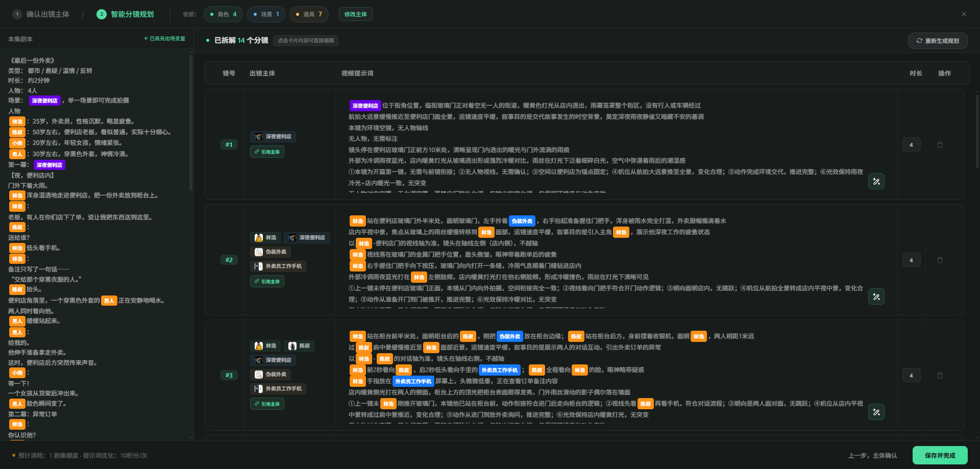This screenshot has height=469, width=980.
Task: Click 保存并完成 button
Action: pos(940,455)
